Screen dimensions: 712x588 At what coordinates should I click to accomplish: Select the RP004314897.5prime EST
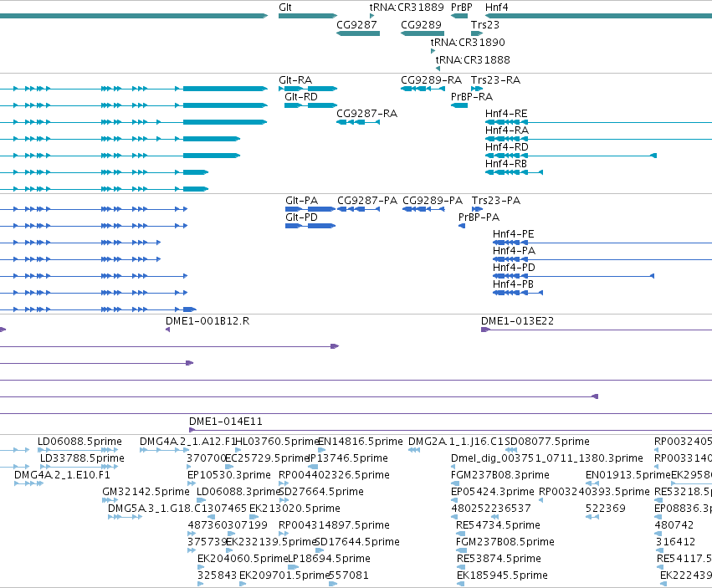[284, 534]
